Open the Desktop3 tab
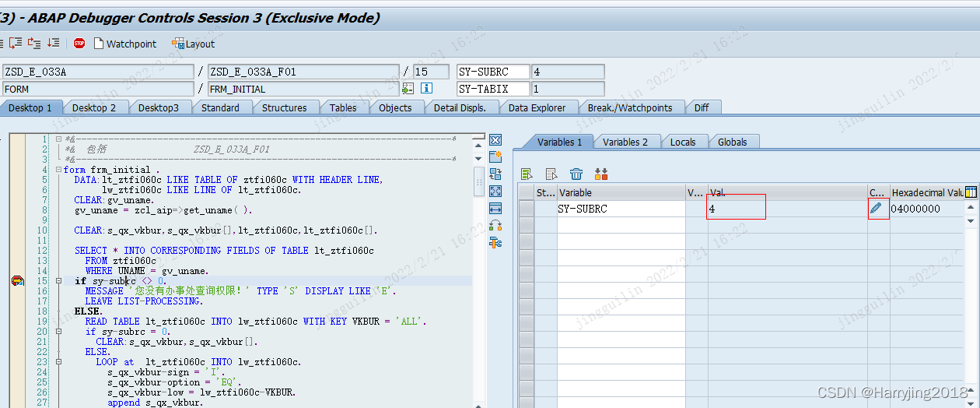 [159, 107]
